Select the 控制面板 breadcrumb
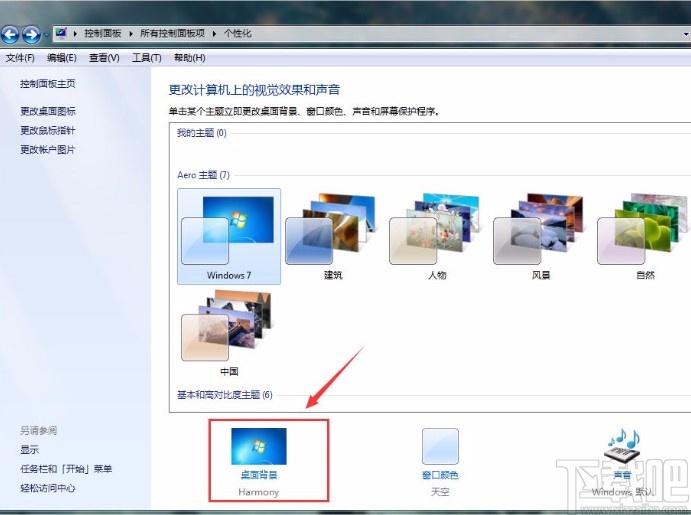 pos(103,33)
